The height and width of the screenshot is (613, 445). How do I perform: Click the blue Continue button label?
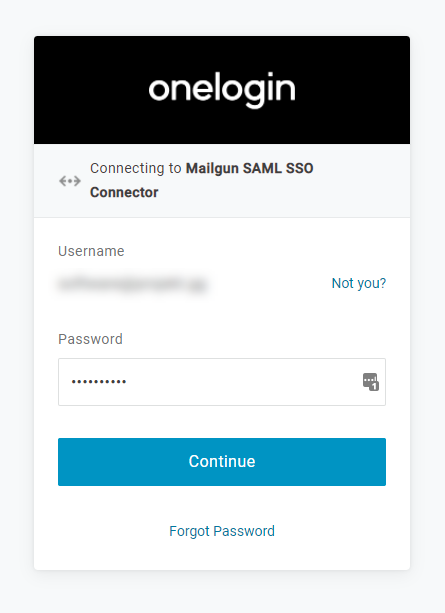click(x=222, y=462)
